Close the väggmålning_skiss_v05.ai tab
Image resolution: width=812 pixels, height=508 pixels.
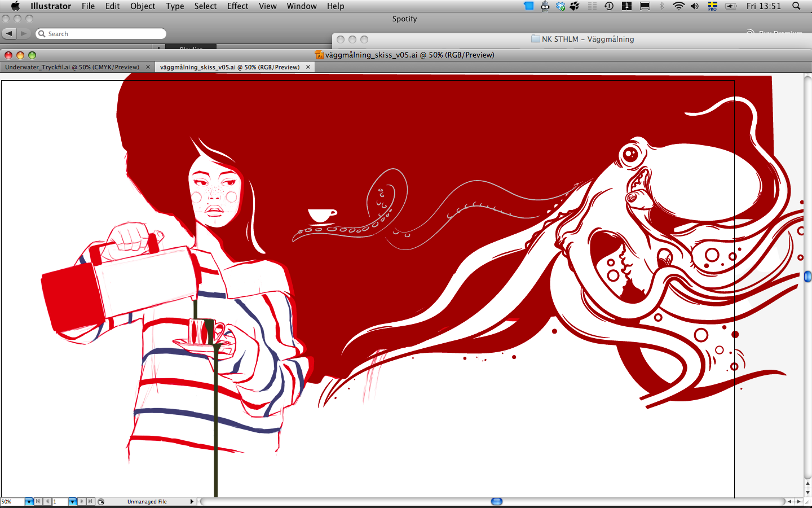pyautogui.click(x=308, y=67)
